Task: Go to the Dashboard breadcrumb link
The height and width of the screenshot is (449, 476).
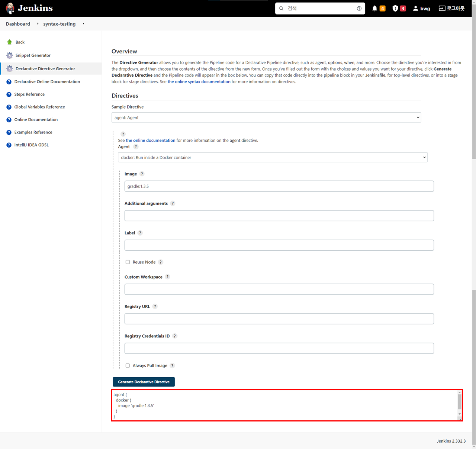Action: tap(18, 24)
